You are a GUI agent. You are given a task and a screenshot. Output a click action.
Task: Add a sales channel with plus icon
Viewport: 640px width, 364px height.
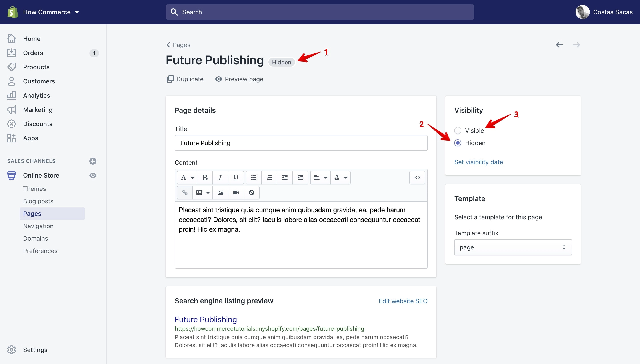point(93,161)
